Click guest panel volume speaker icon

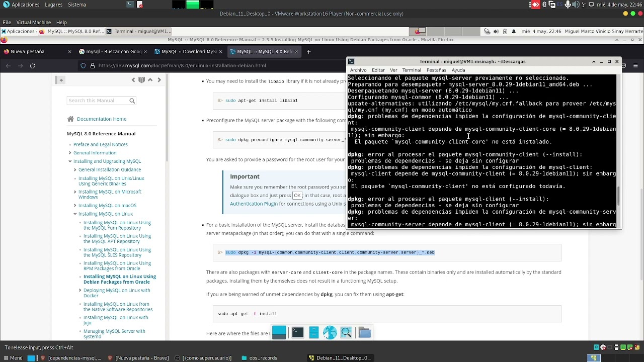point(496,31)
